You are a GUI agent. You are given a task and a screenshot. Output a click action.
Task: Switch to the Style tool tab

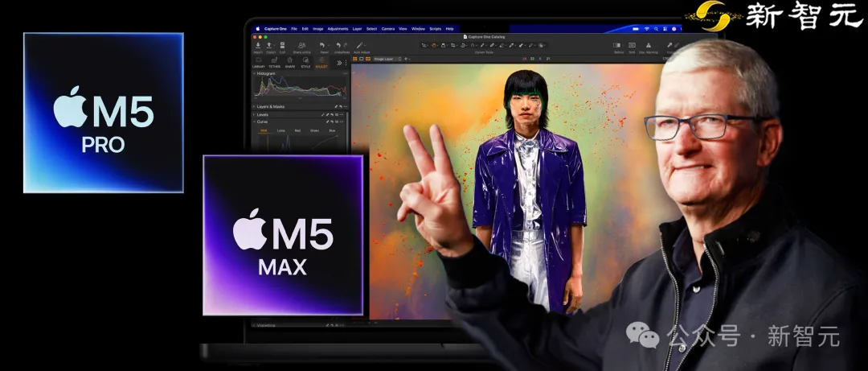coord(305,62)
